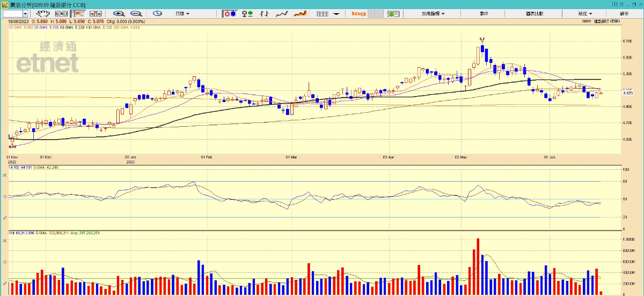Open the 事件 events menu
644x296 pixels.
tap(484, 13)
